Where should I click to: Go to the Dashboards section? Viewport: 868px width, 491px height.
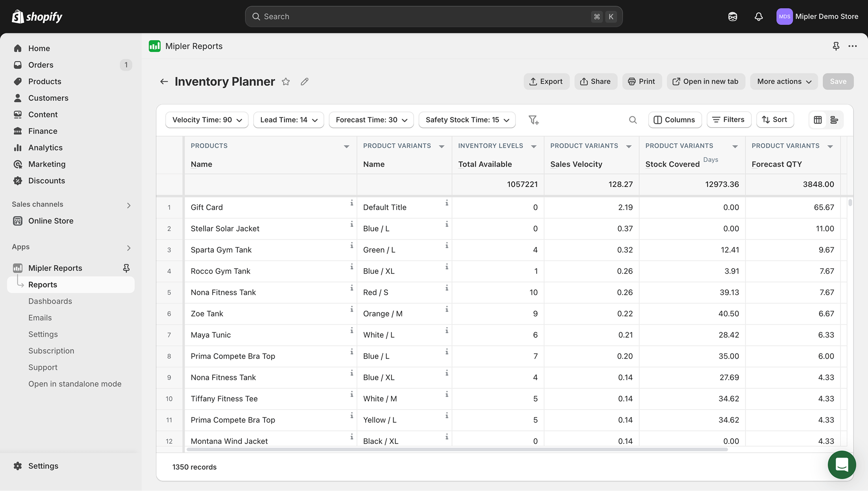[x=50, y=301]
